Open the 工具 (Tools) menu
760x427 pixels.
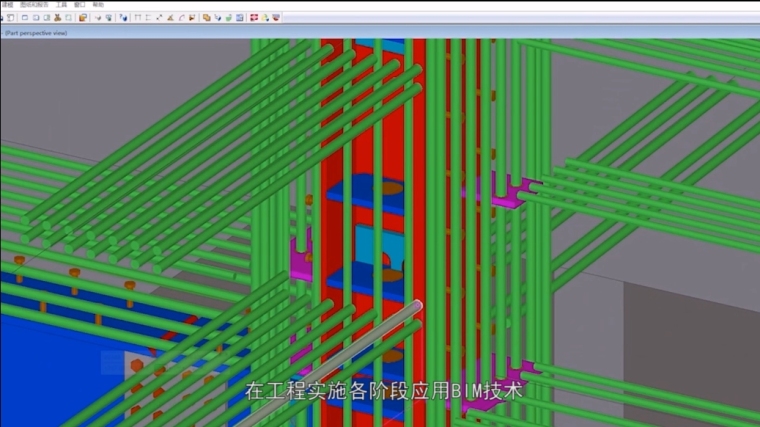tap(62, 4)
